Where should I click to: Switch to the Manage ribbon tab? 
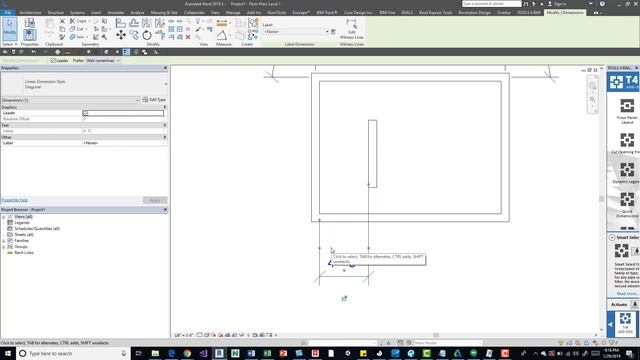(233, 13)
